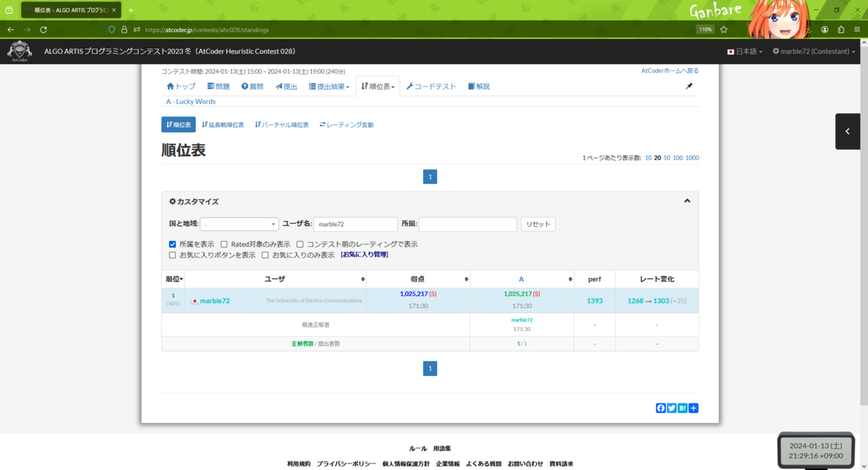Click the shield tracking protection icon
This screenshot has width=868, height=470.
click(111, 30)
